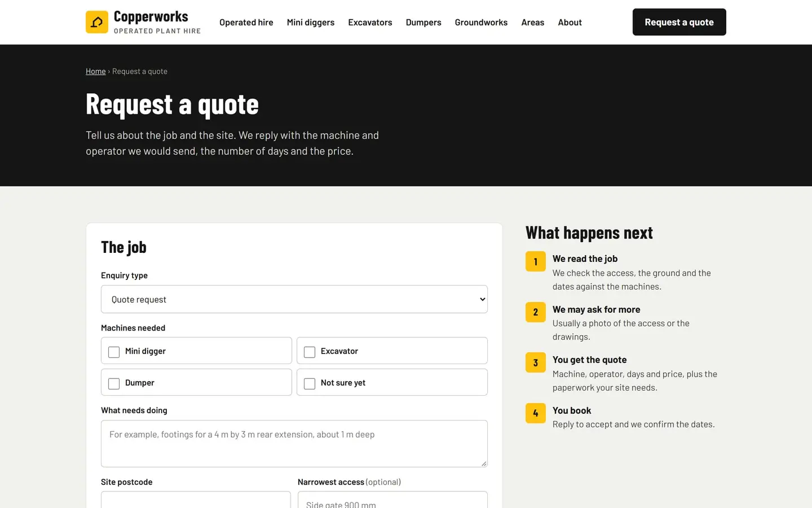Tick the Dumper checkbox

[x=114, y=383]
